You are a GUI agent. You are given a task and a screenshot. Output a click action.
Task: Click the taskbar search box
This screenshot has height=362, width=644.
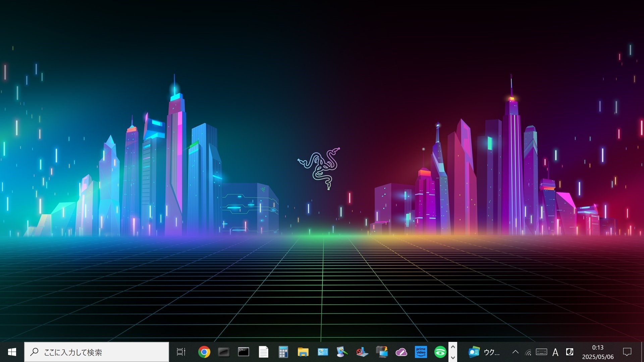(97, 352)
